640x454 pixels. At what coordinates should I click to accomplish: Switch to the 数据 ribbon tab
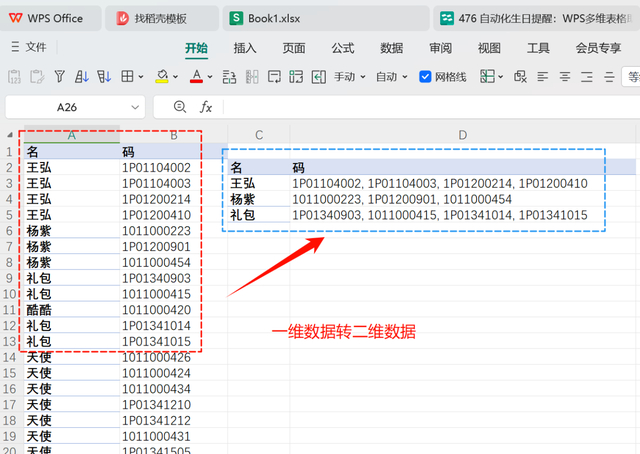click(x=391, y=48)
